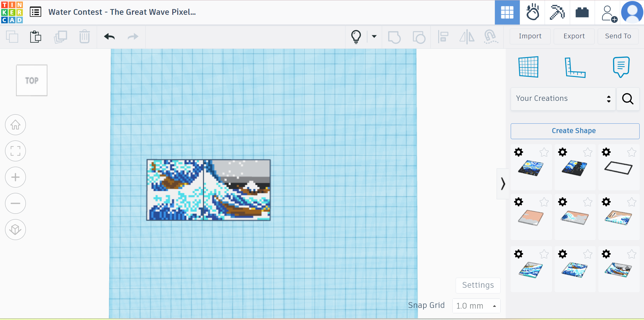This screenshot has width=644, height=320.
Task: Switch to Bricks view with the brick icon
Action: point(582,12)
